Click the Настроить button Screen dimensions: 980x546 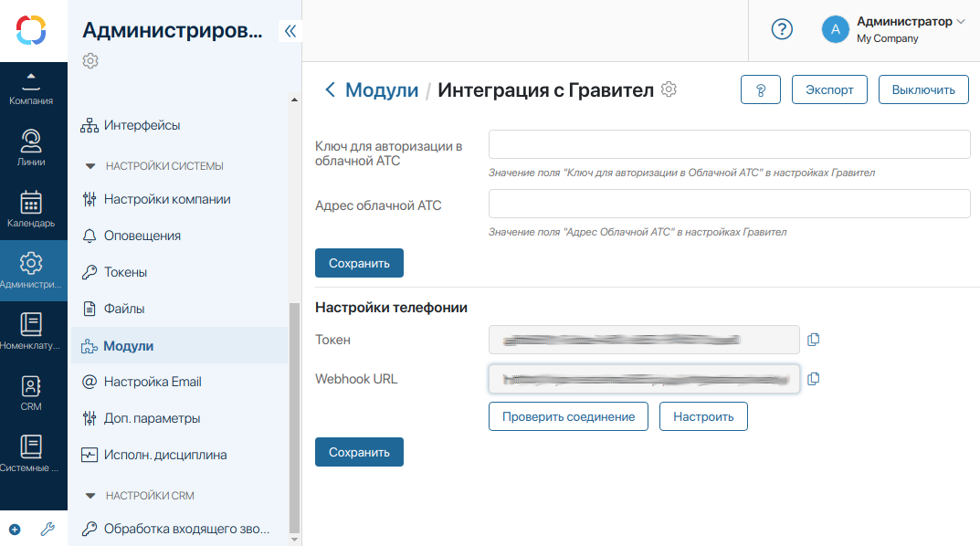click(703, 416)
